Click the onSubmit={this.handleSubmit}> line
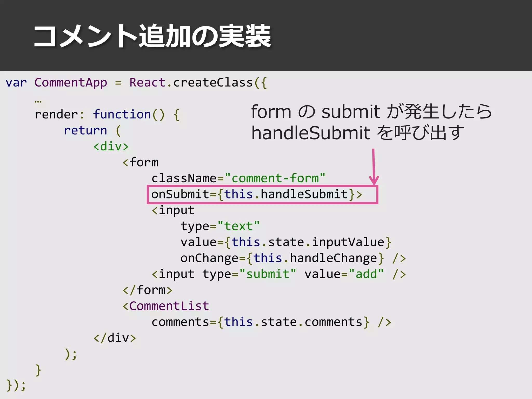532x399 pixels. click(257, 194)
